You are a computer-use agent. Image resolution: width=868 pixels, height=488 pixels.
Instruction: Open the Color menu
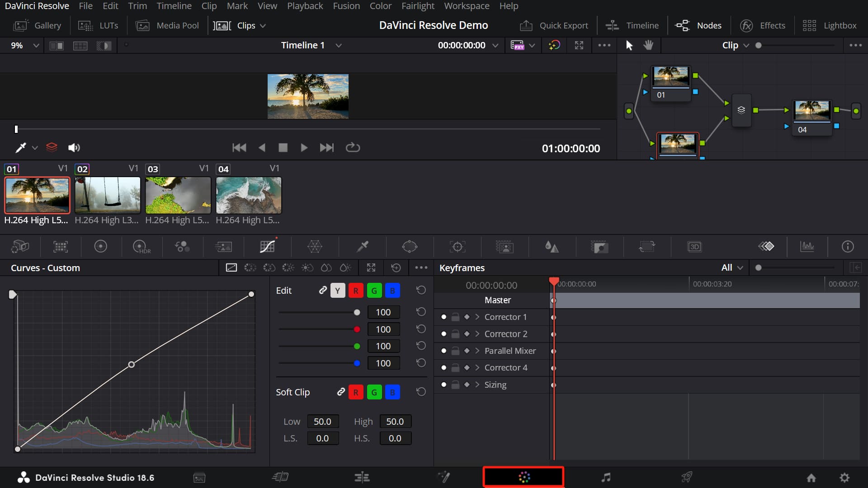(380, 6)
